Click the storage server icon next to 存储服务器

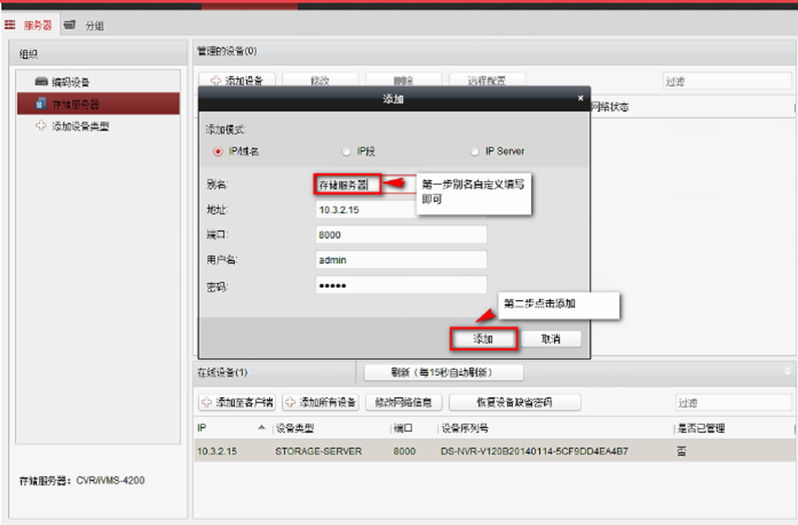tap(41, 103)
